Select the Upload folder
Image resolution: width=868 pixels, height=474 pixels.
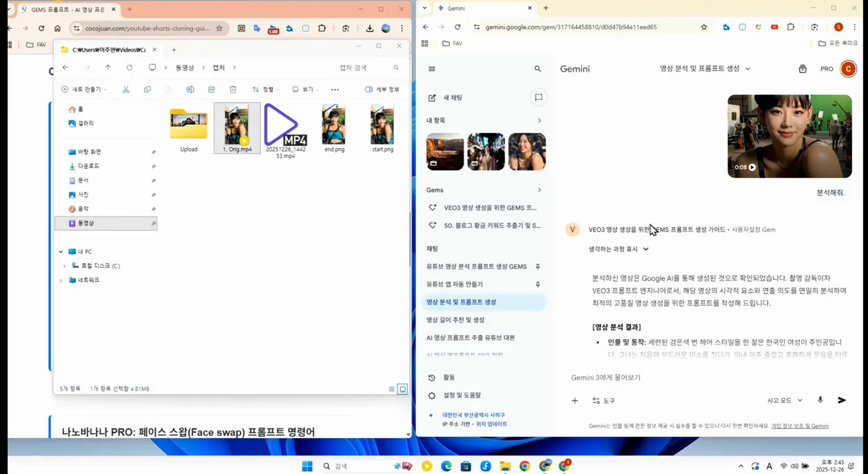click(x=189, y=130)
